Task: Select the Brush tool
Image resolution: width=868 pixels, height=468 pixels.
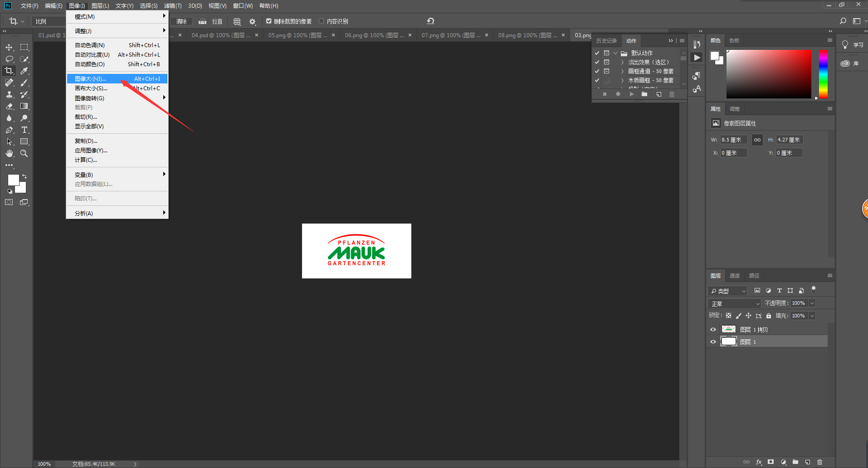Action: (24, 83)
